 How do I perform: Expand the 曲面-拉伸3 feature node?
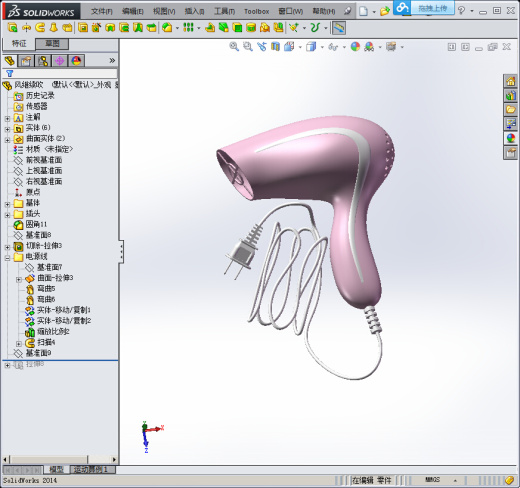click(x=19, y=279)
